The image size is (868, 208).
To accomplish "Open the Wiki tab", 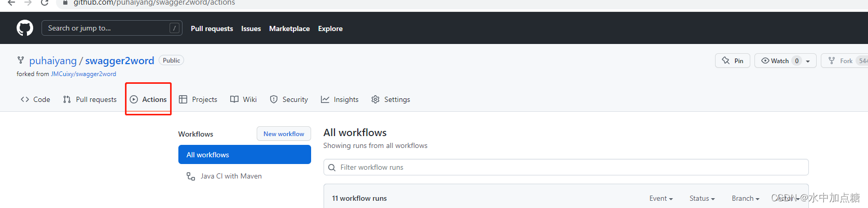I will coord(243,99).
